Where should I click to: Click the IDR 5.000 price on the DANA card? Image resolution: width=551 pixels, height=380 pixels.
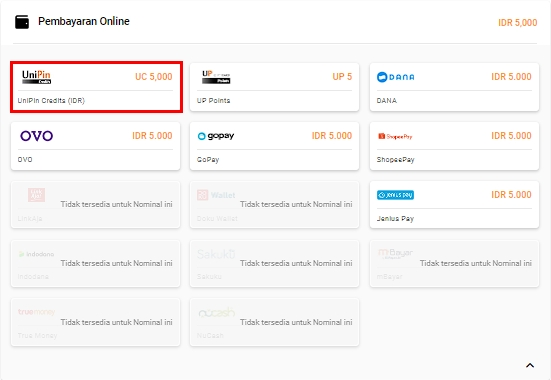pos(511,77)
